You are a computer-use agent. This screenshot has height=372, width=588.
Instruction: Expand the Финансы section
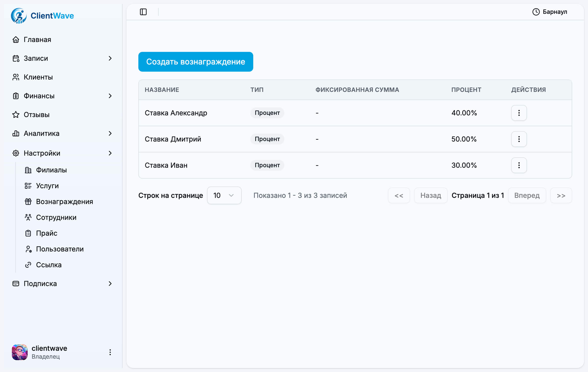tap(110, 96)
